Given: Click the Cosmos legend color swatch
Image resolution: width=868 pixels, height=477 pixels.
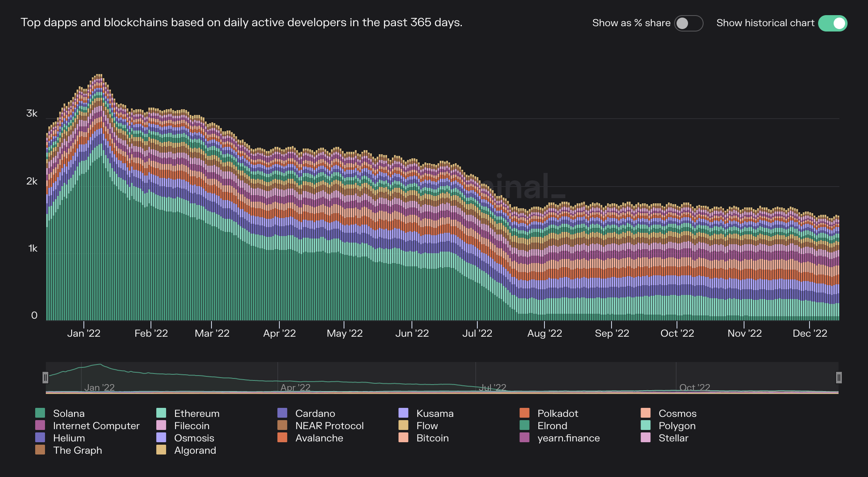Looking at the screenshot, I should pyautogui.click(x=645, y=413).
